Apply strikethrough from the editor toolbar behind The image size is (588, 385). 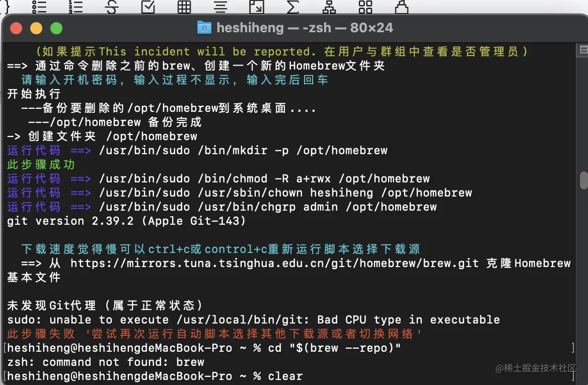112,7
